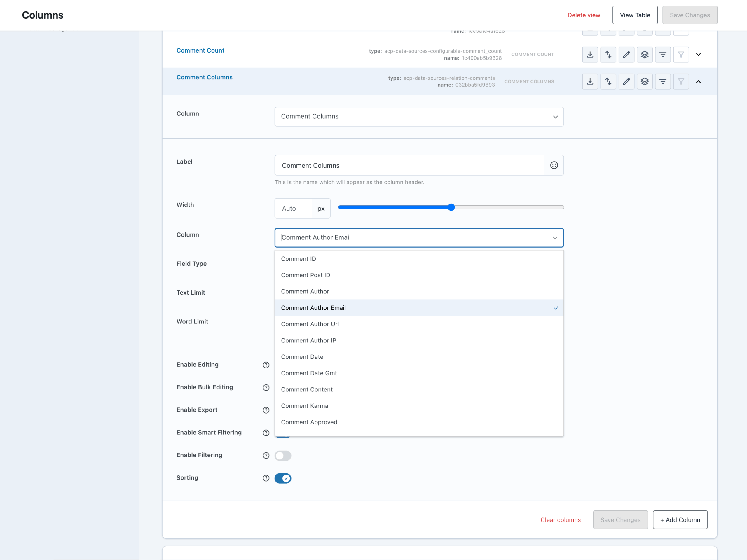Click the Label text input field
Image resolution: width=747 pixels, height=560 pixels.
point(409,165)
